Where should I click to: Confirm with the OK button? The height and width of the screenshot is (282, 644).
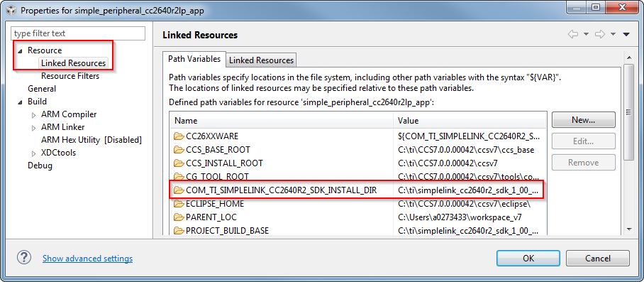(x=528, y=258)
